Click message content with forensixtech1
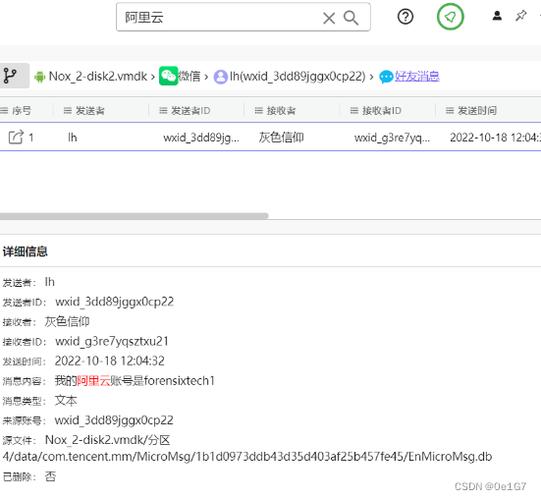 [135, 381]
